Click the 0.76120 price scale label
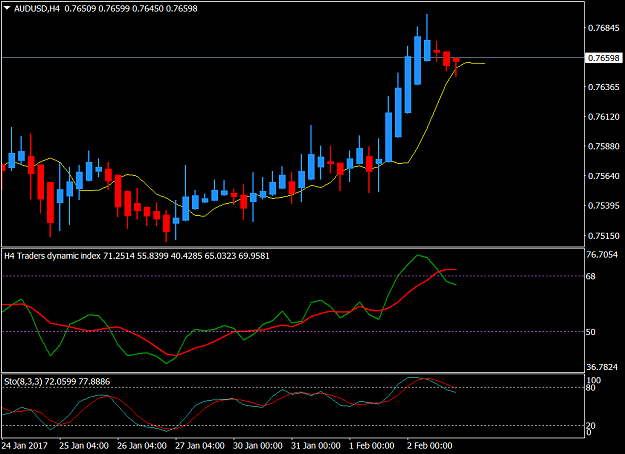This screenshot has width=625, height=454. 604,117
